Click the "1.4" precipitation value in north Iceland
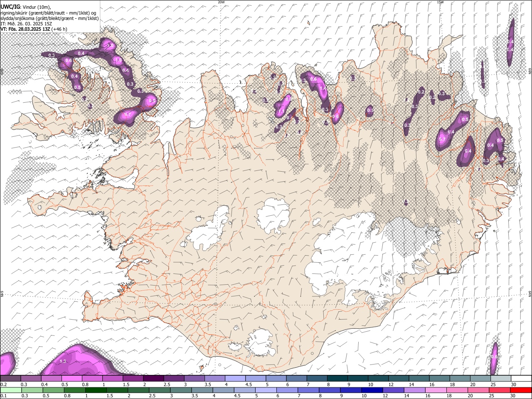This screenshot has height=399, width=532. point(323,89)
